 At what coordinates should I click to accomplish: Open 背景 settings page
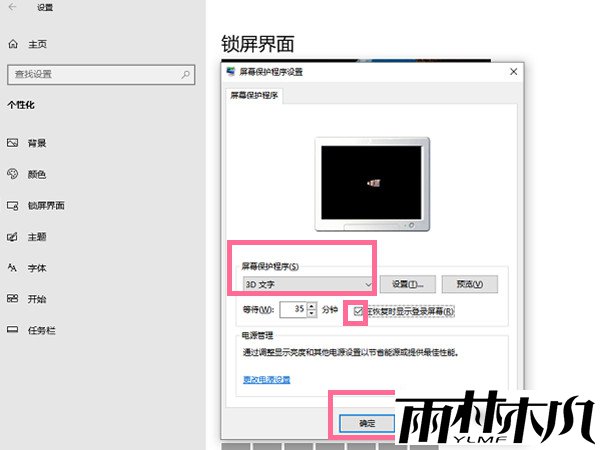[x=37, y=143]
